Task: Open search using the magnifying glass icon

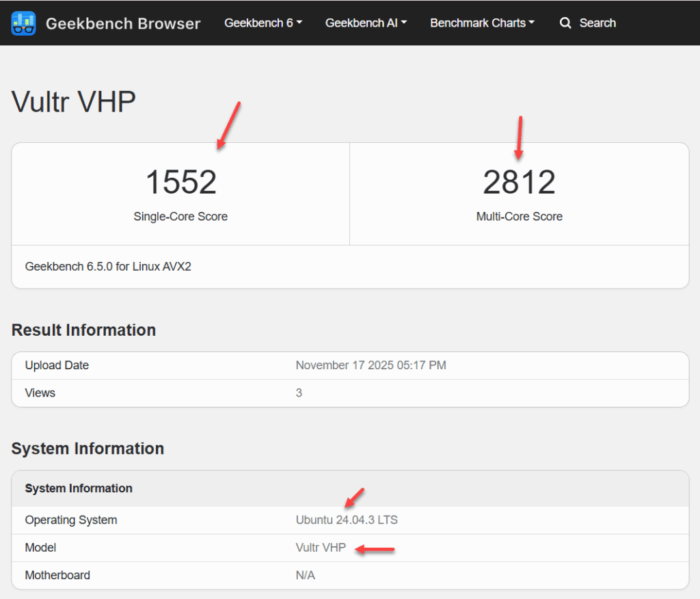Action: click(565, 23)
